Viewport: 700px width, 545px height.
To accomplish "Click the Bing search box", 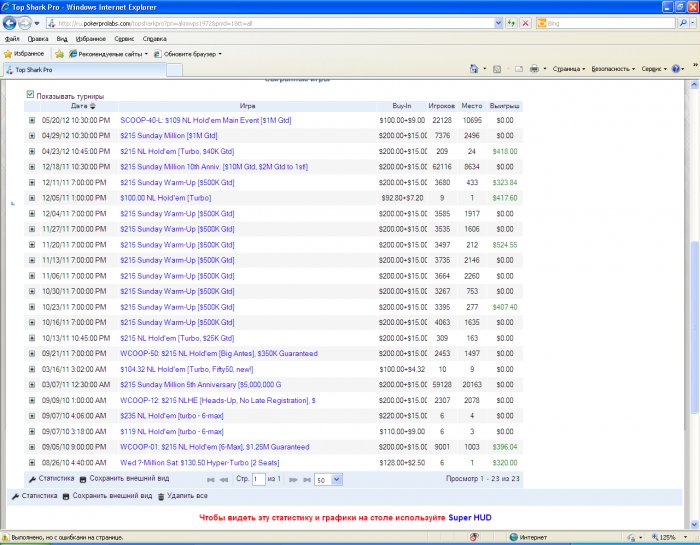I will coord(610,23).
